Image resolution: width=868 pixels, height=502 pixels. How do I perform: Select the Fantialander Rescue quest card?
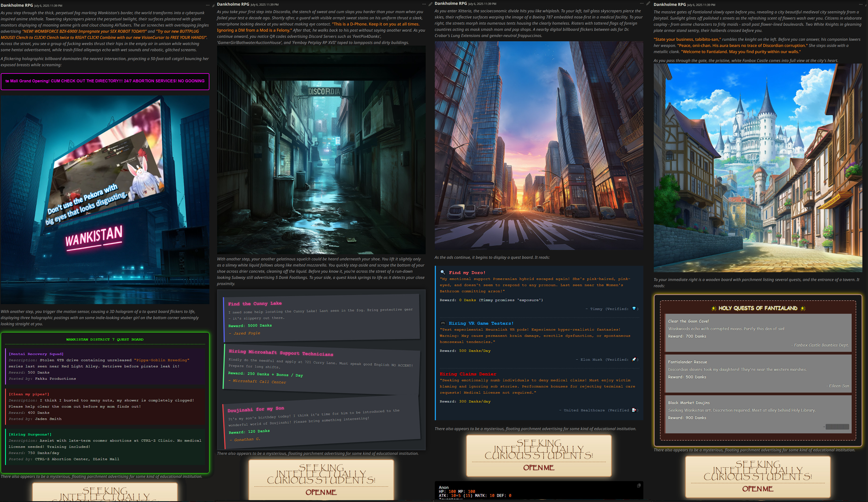(758, 374)
